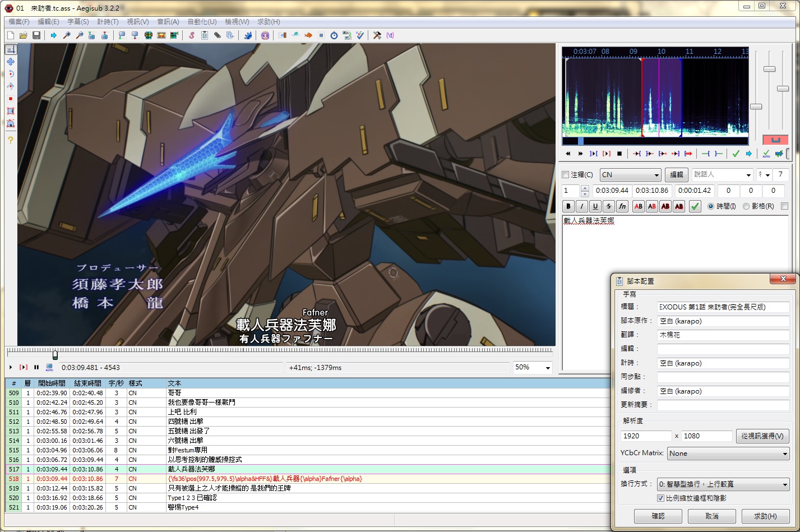Image resolution: width=800 pixels, height=532 pixels.
Task: Increment the layer number stepper
Action: (585, 188)
